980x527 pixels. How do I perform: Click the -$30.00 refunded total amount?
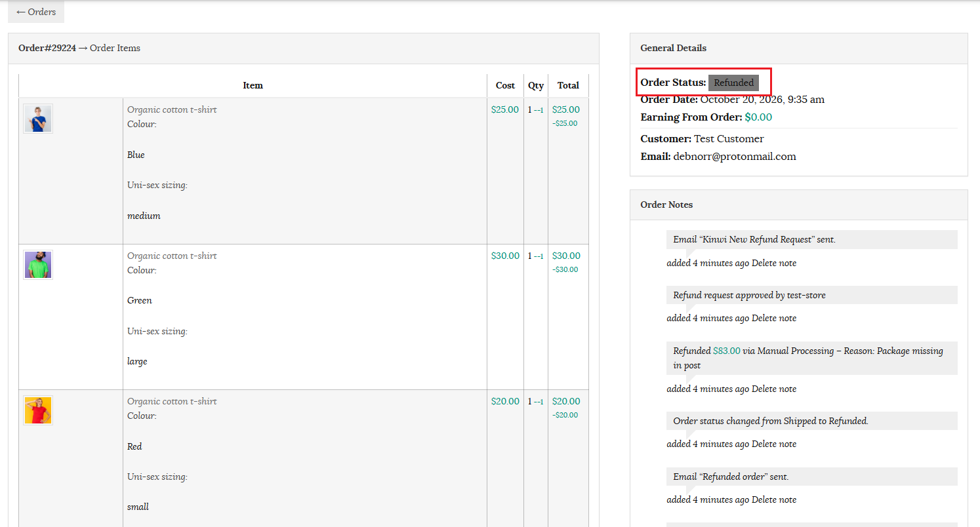click(x=565, y=269)
